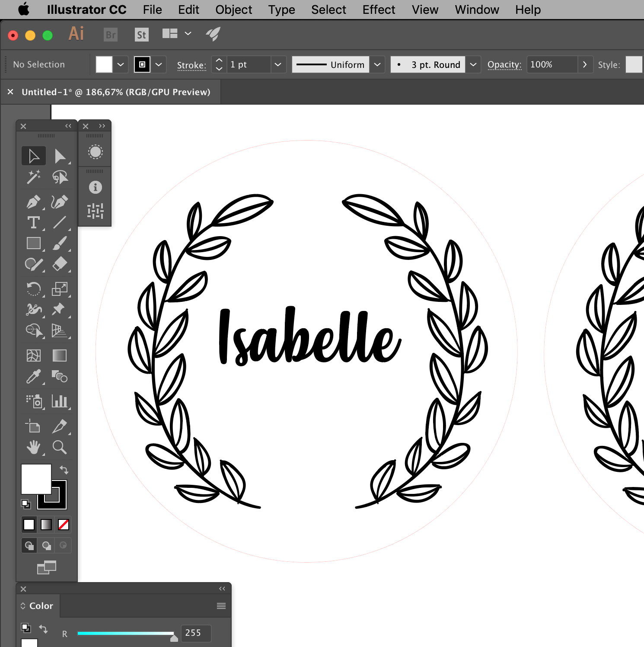Select the Puppet Warp pin tool
Screen dimensions: 644x647
click(60, 309)
